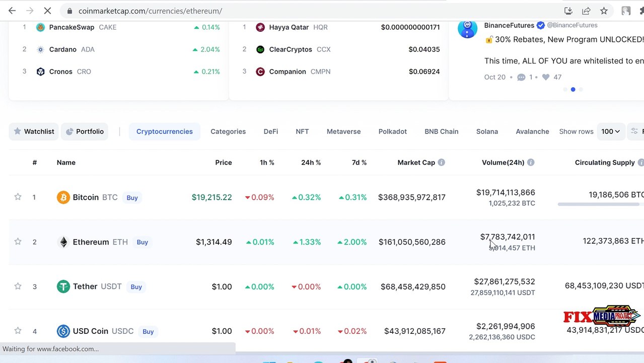Sort table by Price column header
This screenshot has height=363, width=644.
(x=224, y=162)
